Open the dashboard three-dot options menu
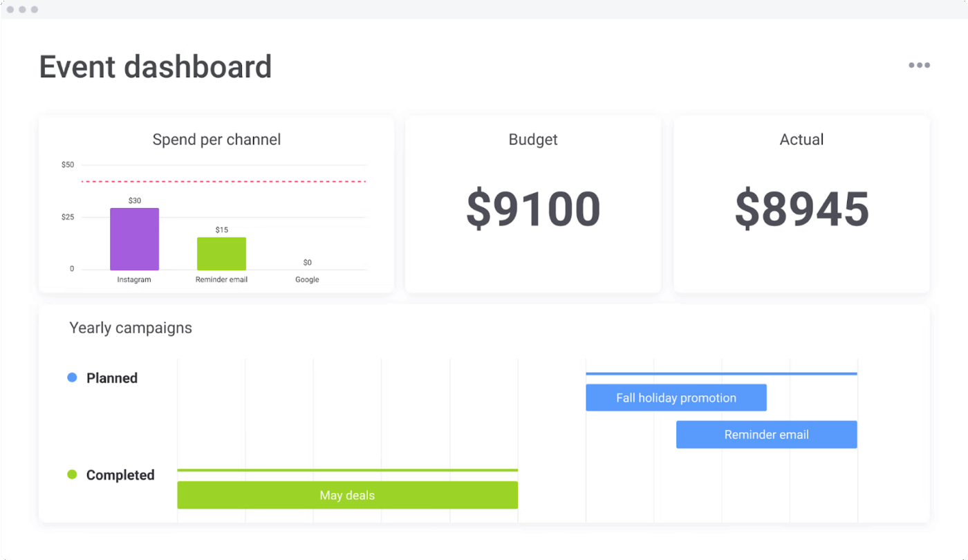Image resolution: width=968 pixels, height=560 pixels. (919, 66)
